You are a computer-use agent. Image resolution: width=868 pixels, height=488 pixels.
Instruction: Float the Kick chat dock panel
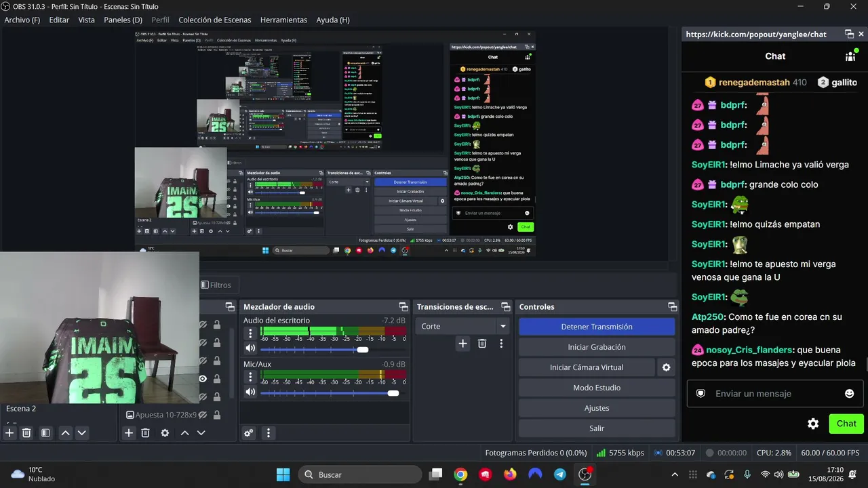coord(849,34)
